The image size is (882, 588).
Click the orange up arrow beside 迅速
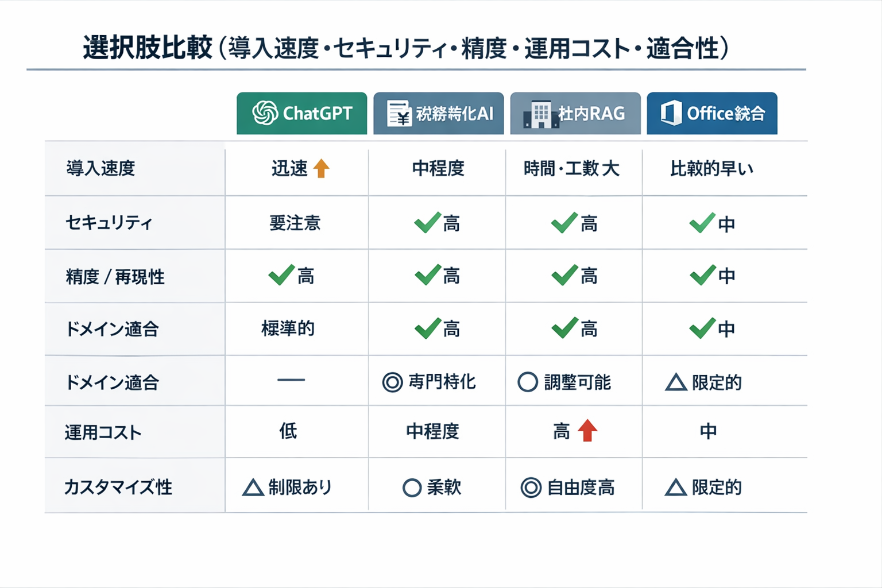coord(322,168)
